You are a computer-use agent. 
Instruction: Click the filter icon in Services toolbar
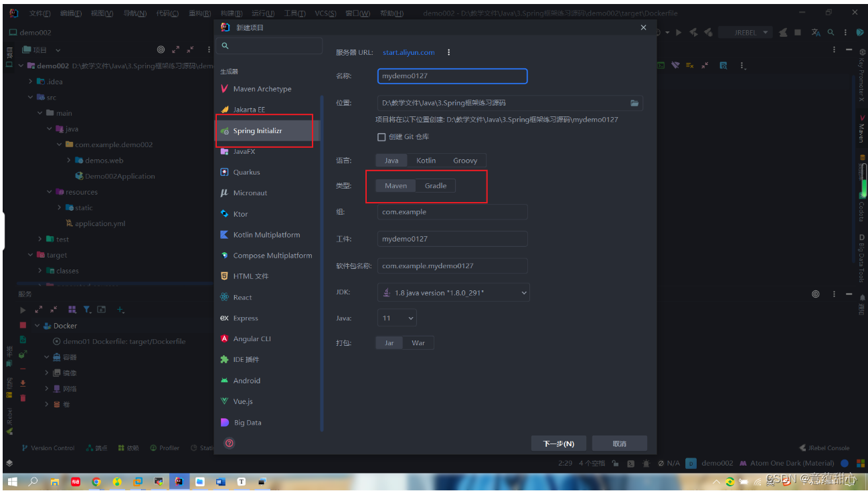[x=87, y=310]
